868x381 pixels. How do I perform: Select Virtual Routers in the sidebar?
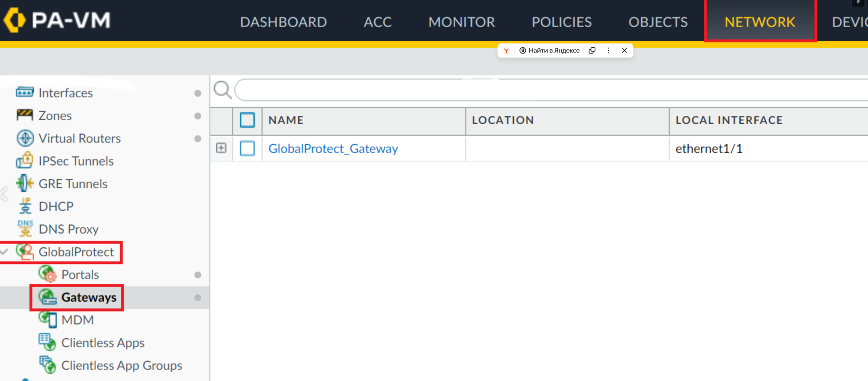click(x=80, y=138)
